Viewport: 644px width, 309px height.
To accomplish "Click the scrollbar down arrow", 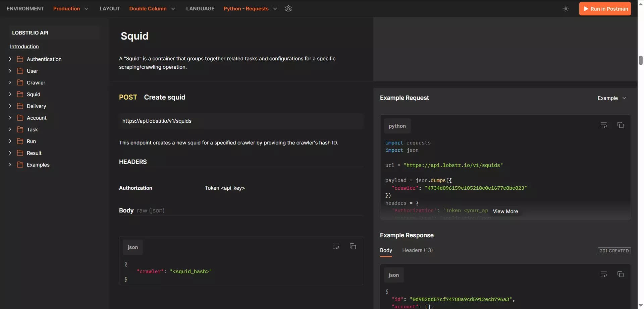I will 641,306.
